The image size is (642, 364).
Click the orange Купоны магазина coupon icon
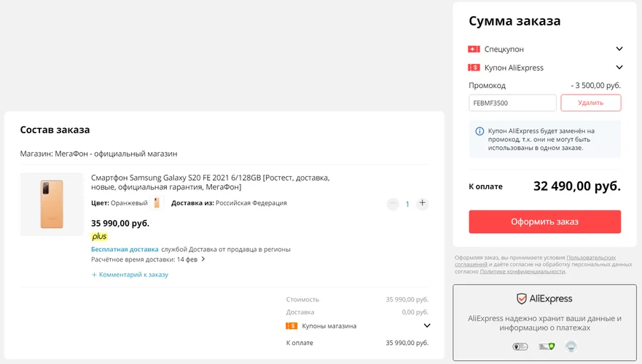pyautogui.click(x=291, y=326)
